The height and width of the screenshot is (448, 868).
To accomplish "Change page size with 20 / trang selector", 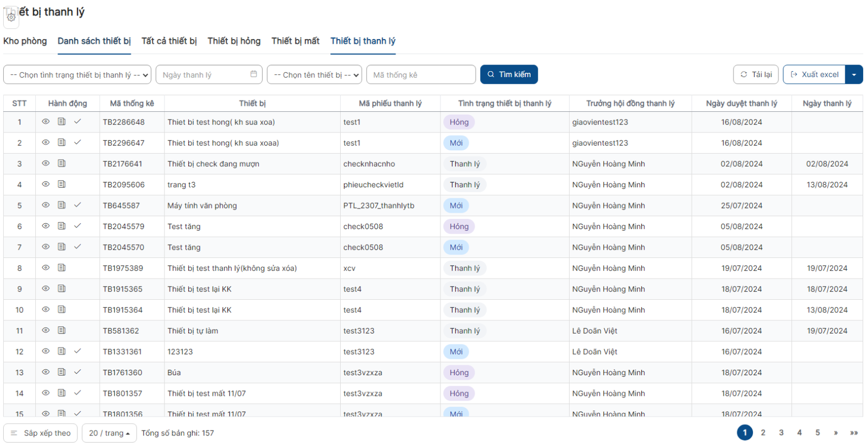I will tap(109, 433).
